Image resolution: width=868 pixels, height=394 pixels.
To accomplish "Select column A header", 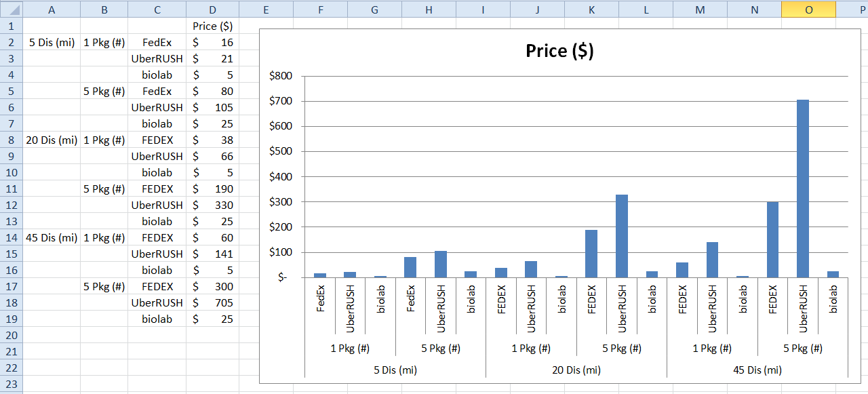I will pos(52,9).
